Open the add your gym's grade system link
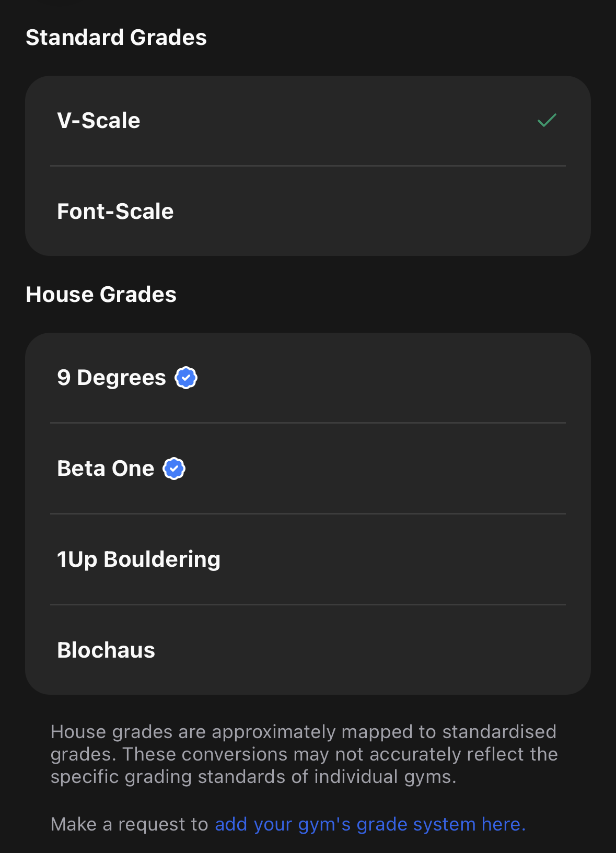Screen dimensions: 616x853 tap(370, 824)
